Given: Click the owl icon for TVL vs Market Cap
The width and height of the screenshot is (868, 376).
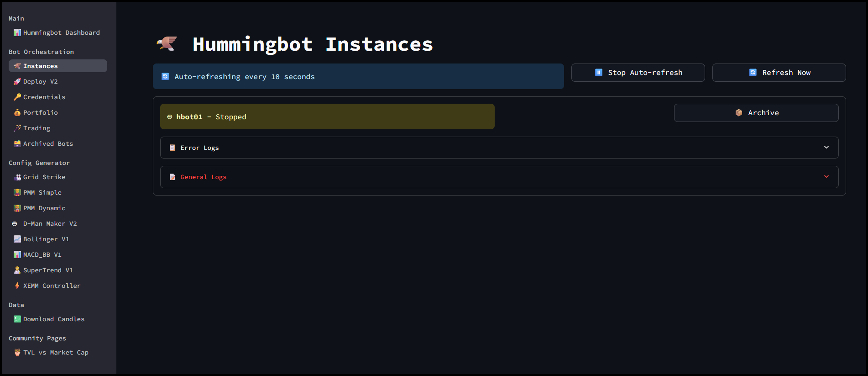Looking at the screenshot, I should [17, 352].
